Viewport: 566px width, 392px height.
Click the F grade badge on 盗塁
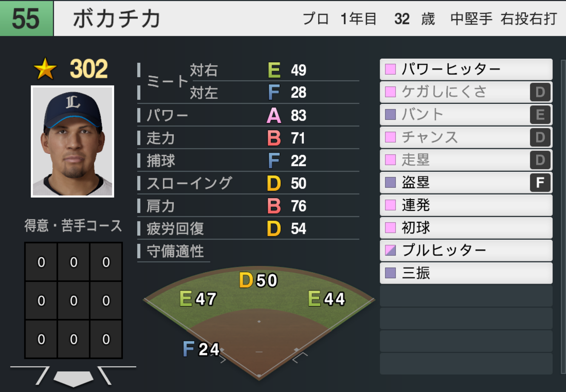pyautogui.click(x=540, y=182)
